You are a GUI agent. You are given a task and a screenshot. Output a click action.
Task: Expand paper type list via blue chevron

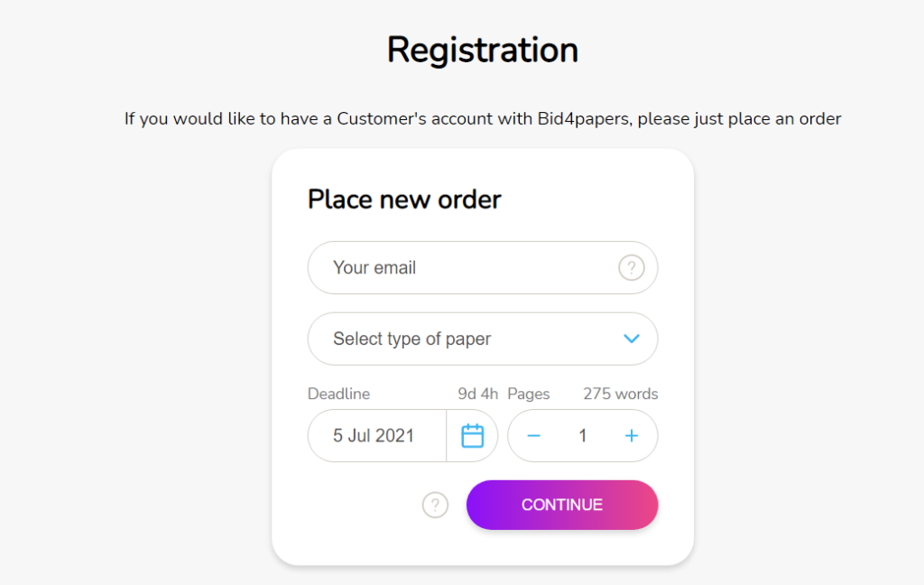pos(631,339)
